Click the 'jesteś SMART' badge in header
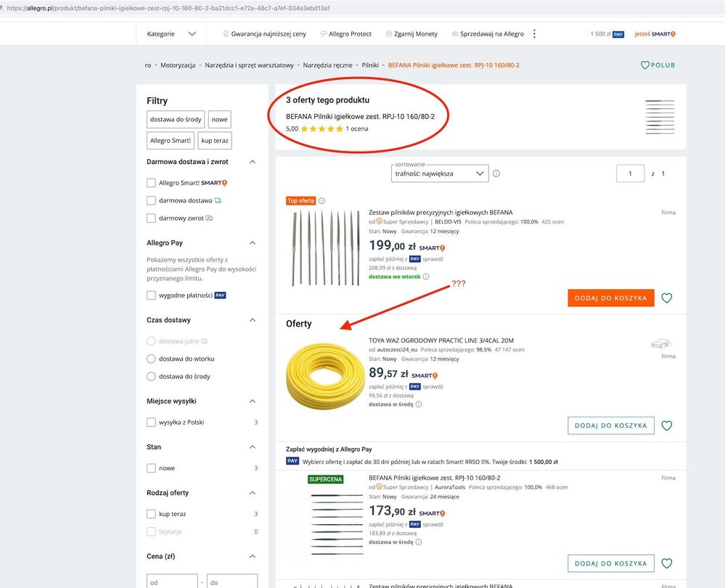 (655, 34)
